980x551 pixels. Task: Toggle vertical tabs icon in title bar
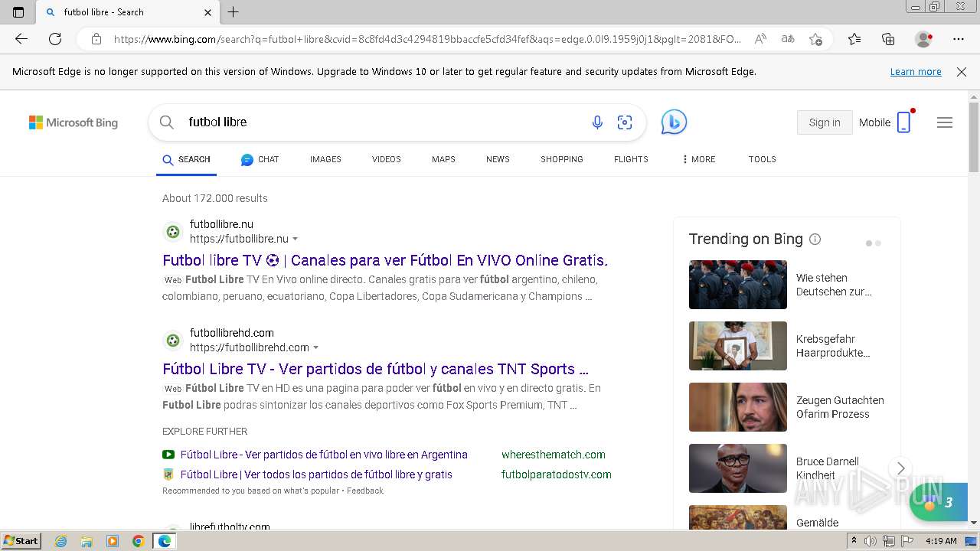[x=18, y=11]
